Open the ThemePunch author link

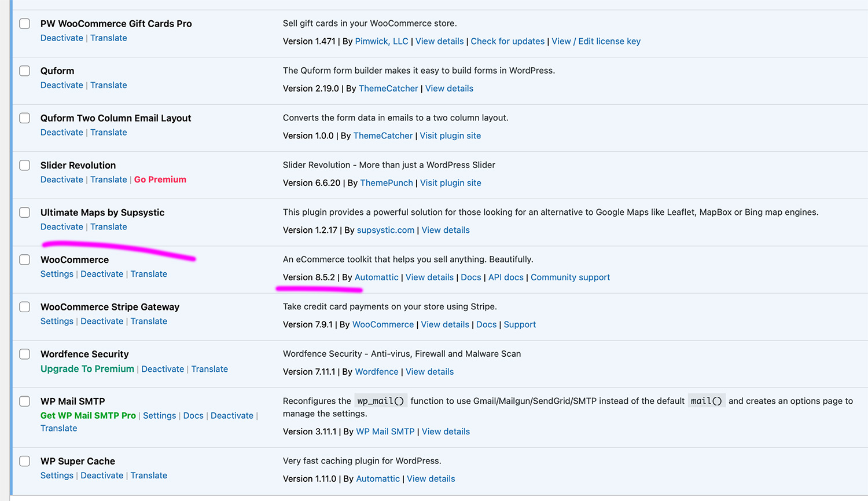387,183
